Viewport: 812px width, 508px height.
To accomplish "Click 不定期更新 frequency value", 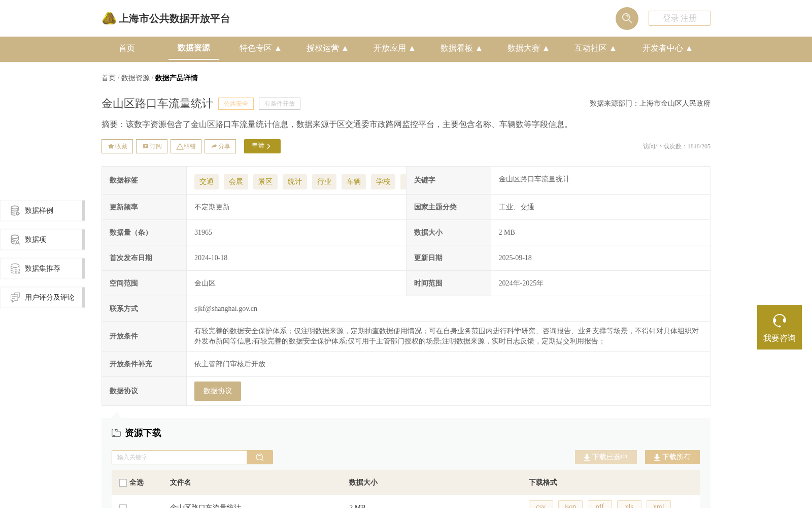I will (x=212, y=207).
